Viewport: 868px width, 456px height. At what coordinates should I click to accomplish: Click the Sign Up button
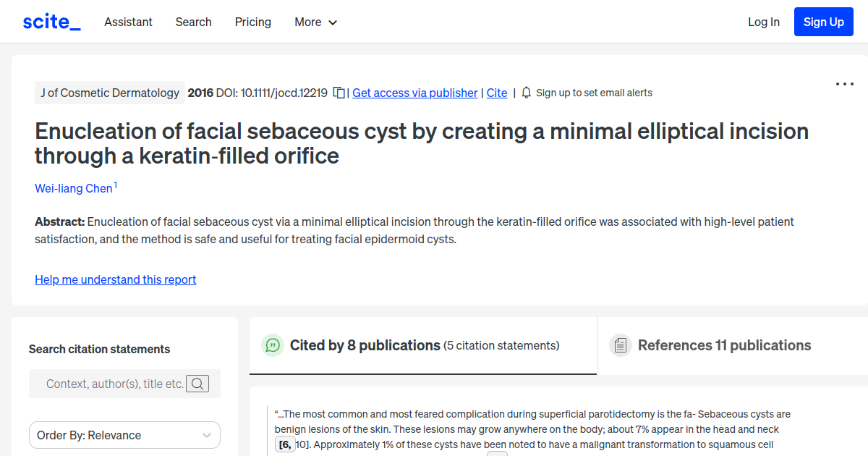(x=823, y=21)
